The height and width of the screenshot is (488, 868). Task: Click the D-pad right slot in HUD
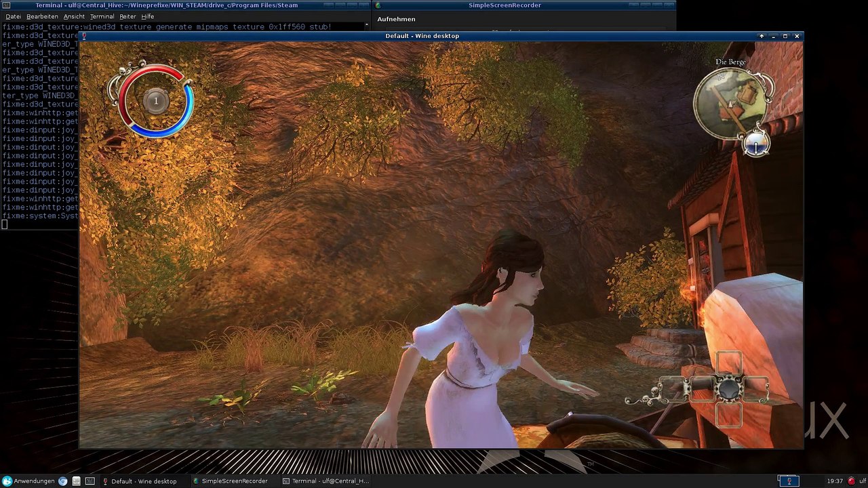pyautogui.click(x=755, y=390)
